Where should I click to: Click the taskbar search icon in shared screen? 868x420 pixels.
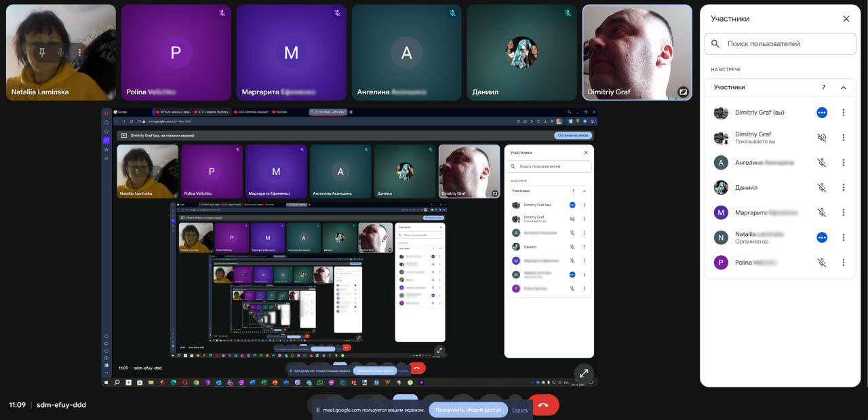click(117, 383)
